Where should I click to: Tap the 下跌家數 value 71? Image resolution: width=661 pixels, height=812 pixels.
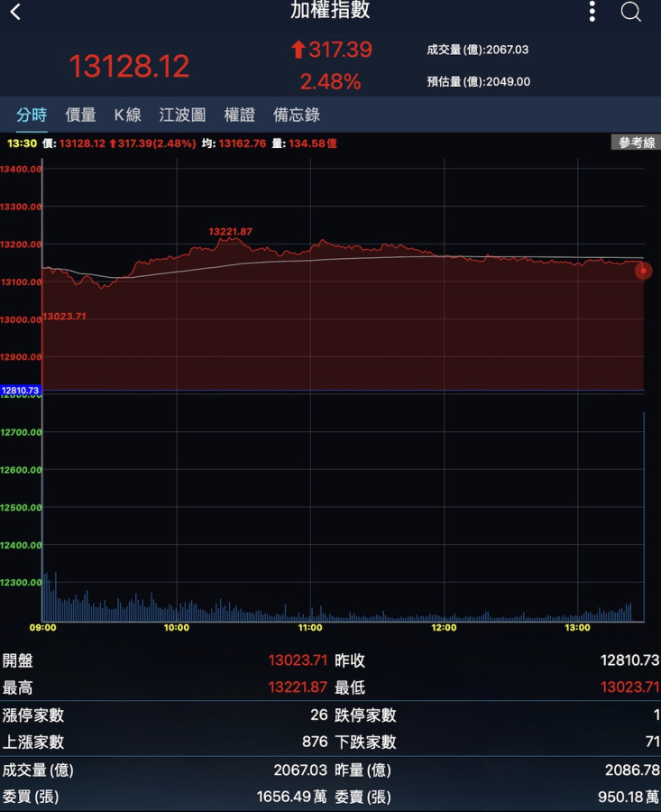[x=653, y=742]
